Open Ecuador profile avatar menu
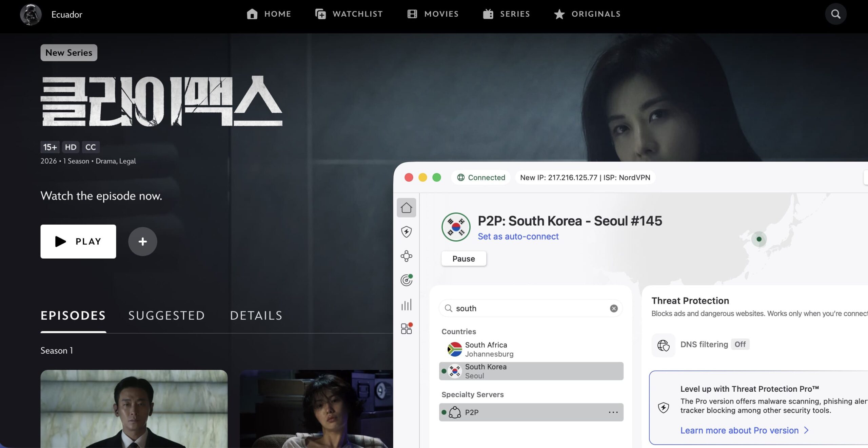868x448 pixels. (31, 14)
